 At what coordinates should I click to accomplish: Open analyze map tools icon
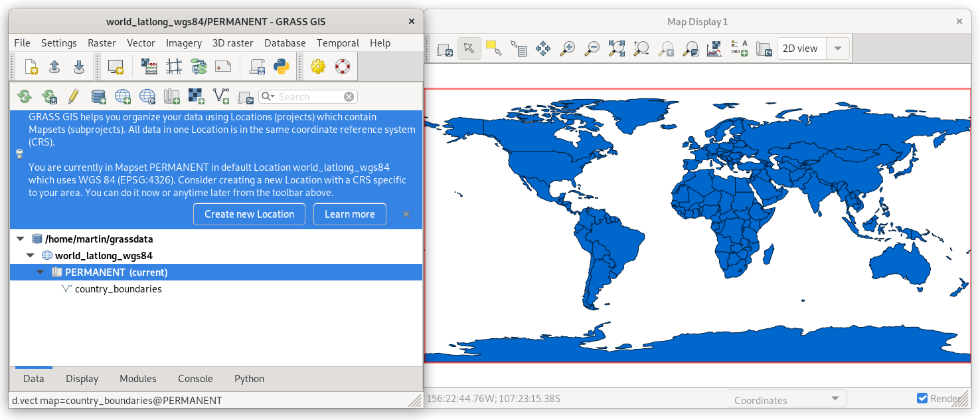(715, 49)
